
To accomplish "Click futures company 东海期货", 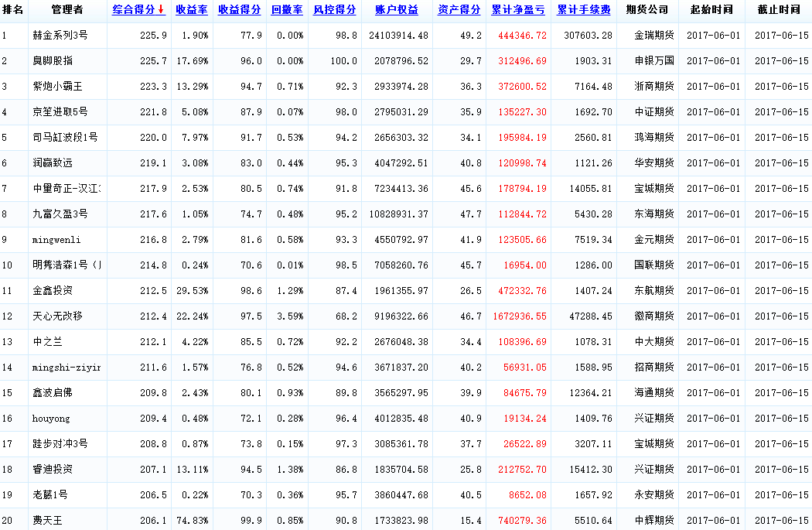I will pyautogui.click(x=654, y=214).
